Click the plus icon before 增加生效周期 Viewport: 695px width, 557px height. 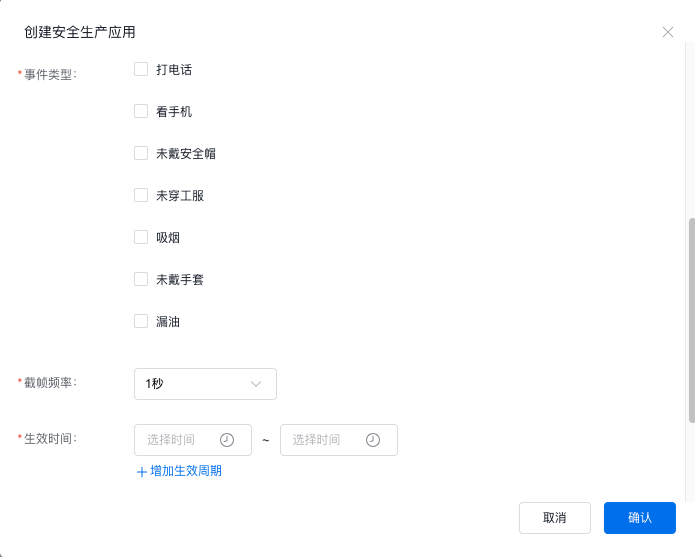[x=142, y=472]
